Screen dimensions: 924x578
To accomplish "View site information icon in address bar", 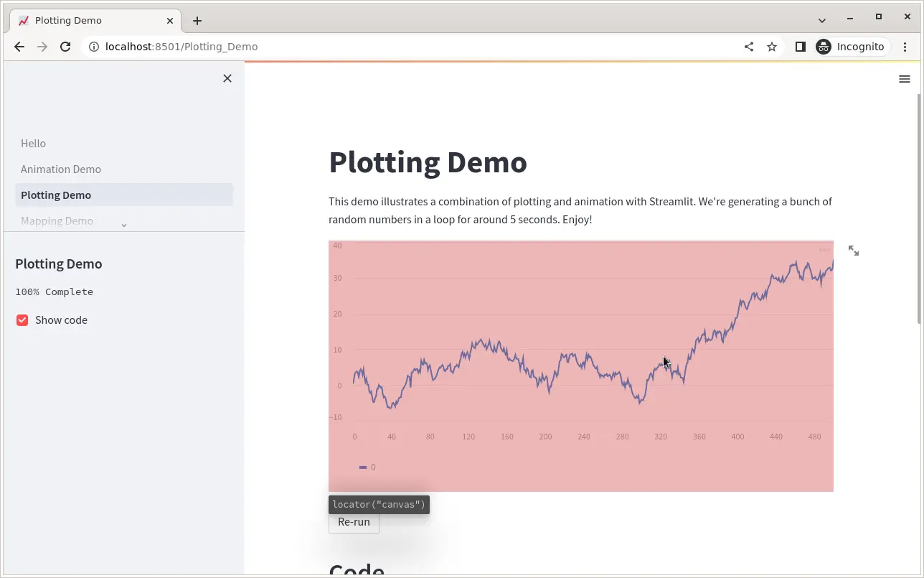I will tap(93, 47).
